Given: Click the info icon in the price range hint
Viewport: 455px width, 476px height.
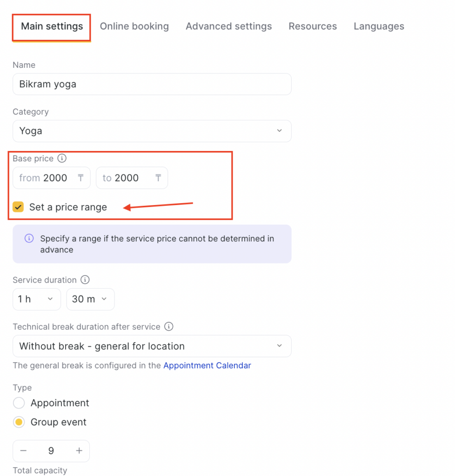Looking at the screenshot, I should (29, 238).
